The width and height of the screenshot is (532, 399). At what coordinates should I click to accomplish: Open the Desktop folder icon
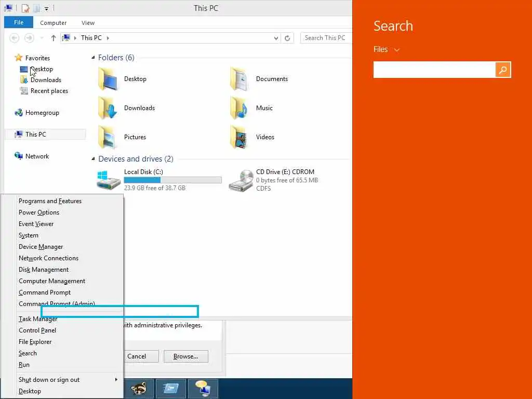pos(108,79)
